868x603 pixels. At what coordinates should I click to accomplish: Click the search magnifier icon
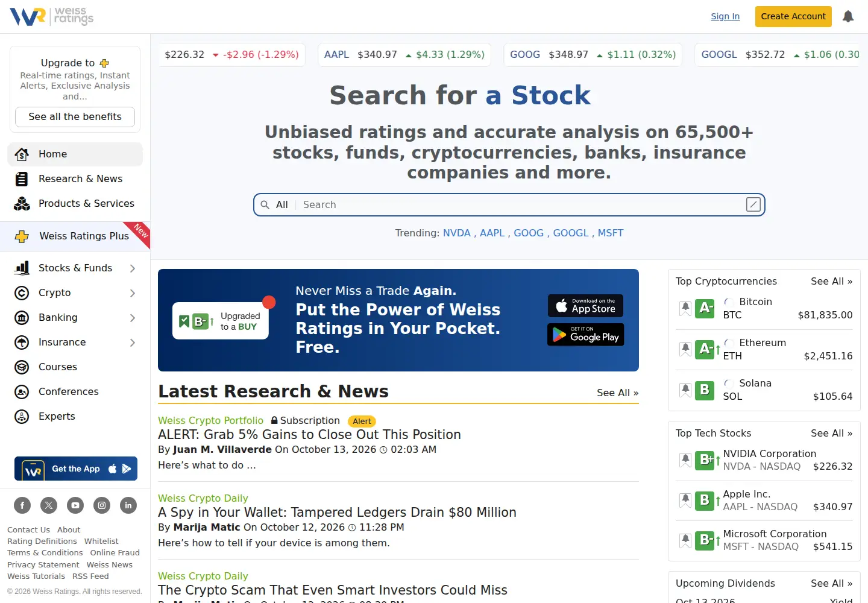[x=265, y=205]
